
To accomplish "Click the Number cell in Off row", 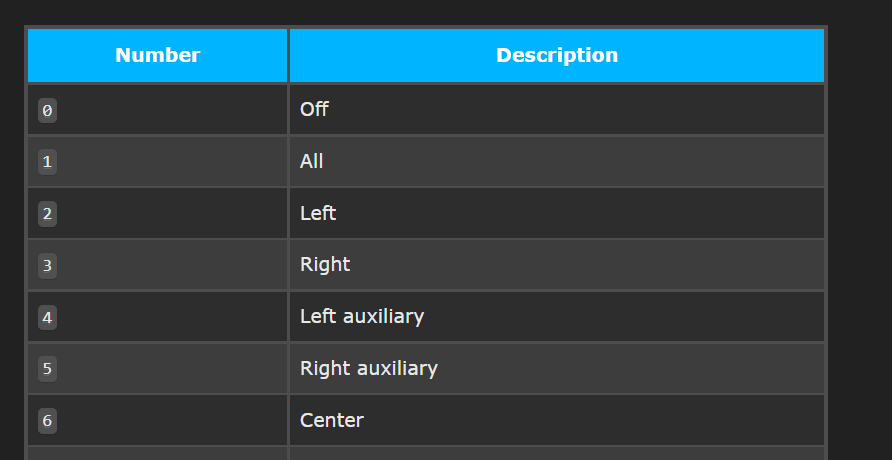I will point(158,110).
